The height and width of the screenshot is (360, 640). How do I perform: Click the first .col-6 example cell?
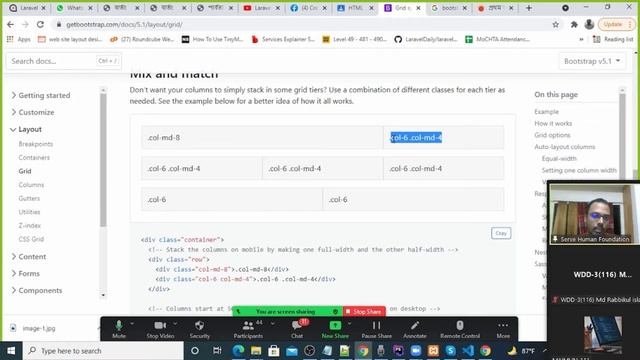(232, 199)
